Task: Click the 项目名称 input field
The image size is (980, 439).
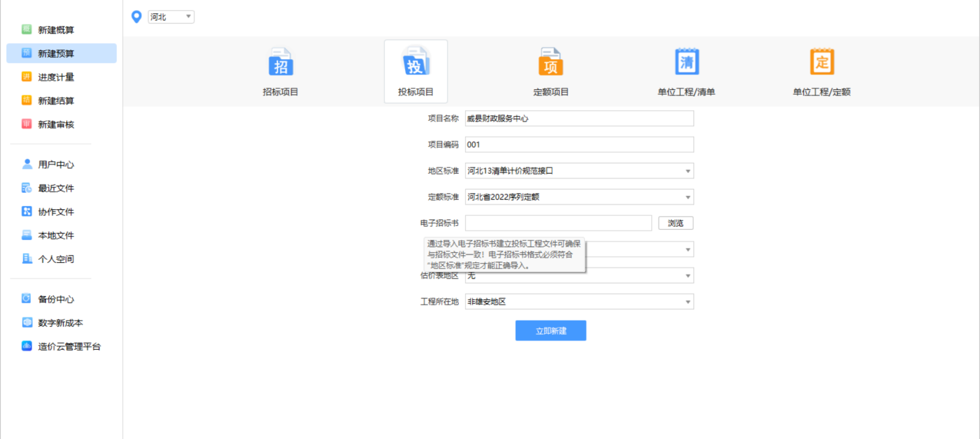Action: tap(579, 118)
